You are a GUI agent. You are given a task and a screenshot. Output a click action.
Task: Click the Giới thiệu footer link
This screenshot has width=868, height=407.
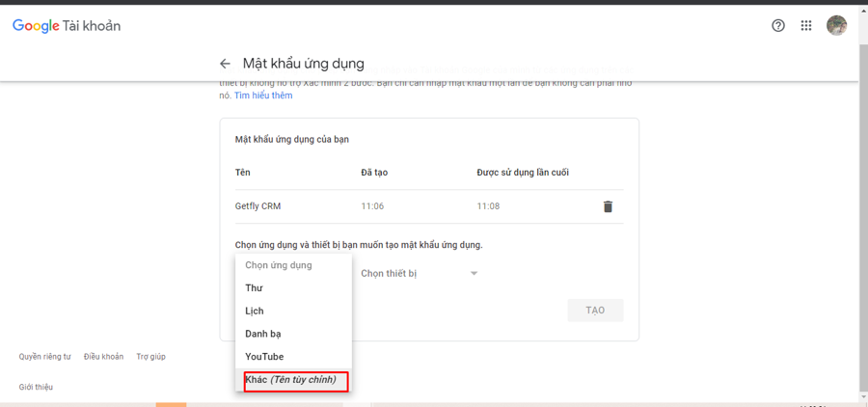point(36,387)
